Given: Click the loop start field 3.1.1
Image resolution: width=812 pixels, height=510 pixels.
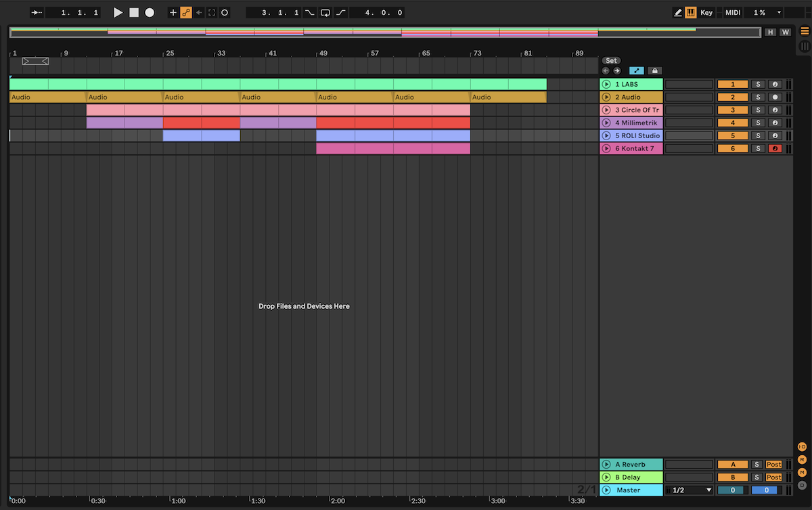Looking at the screenshot, I should (x=273, y=12).
